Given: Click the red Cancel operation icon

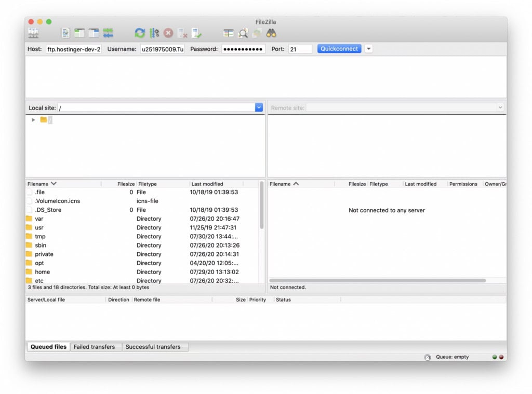Looking at the screenshot, I should pyautogui.click(x=168, y=33).
